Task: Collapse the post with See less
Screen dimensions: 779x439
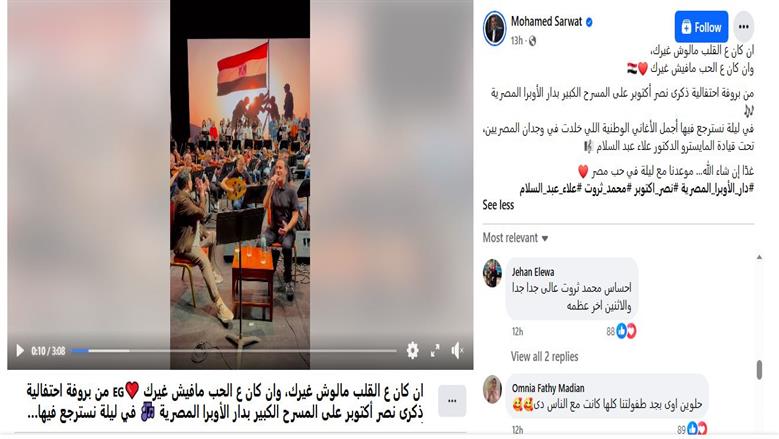Action: pyautogui.click(x=498, y=205)
